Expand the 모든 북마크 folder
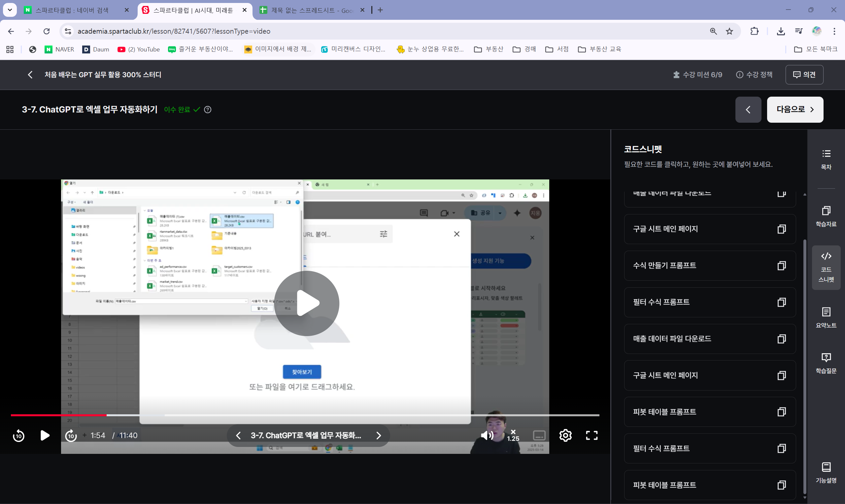845x504 pixels. 815,49
